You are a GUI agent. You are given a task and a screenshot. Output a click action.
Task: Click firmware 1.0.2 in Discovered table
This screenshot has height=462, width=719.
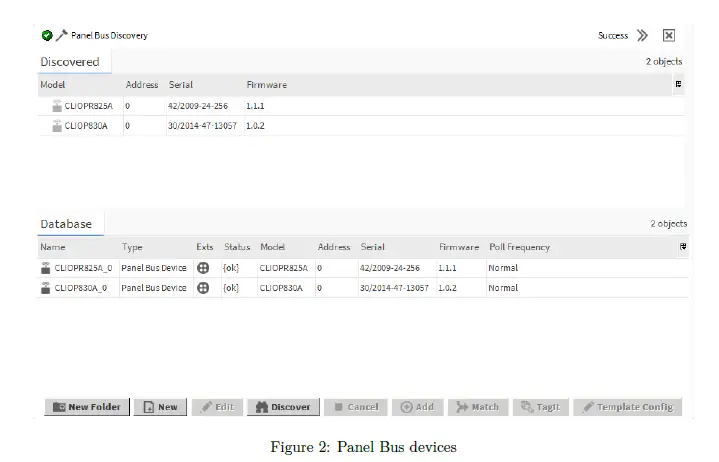[x=255, y=126]
